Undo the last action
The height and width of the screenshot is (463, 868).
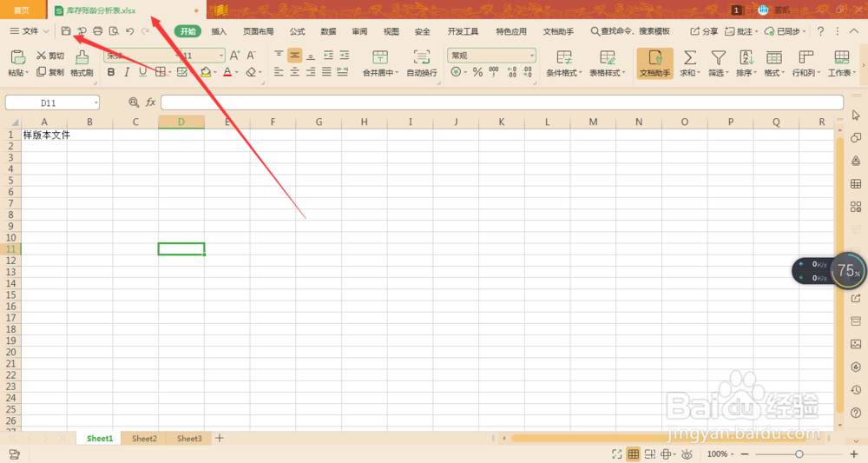tap(129, 31)
